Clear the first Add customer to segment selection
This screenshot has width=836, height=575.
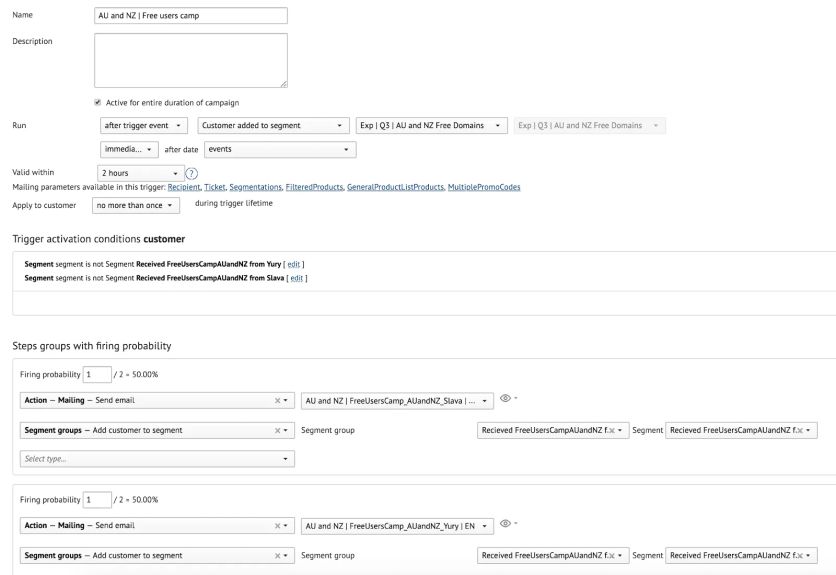coord(277,430)
